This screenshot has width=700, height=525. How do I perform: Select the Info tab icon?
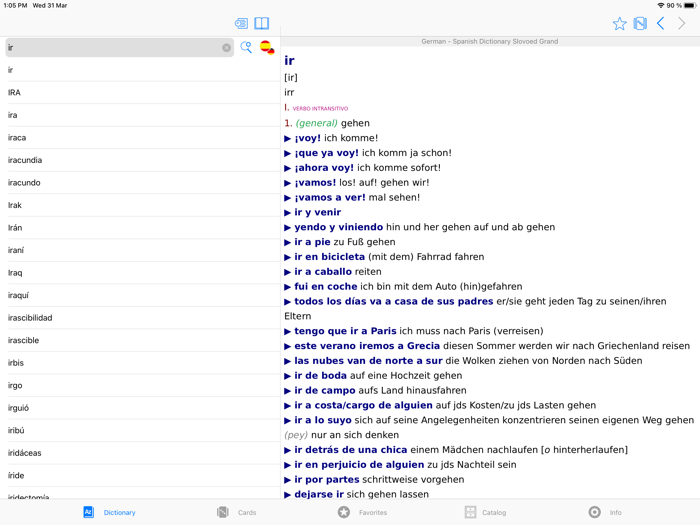coord(595,512)
